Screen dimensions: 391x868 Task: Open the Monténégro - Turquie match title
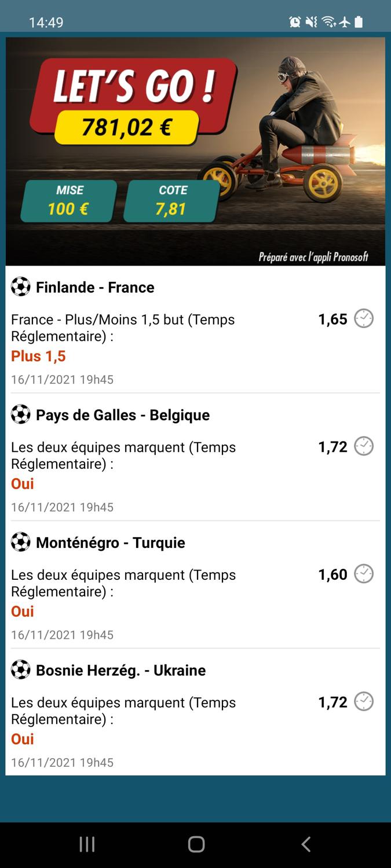click(x=111, y=543)
